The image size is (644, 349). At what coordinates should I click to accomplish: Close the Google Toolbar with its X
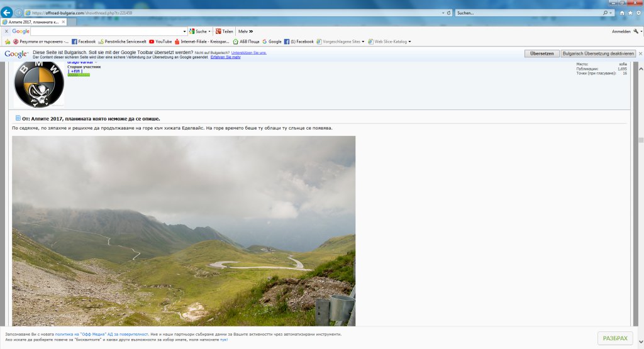pos(6,31)
